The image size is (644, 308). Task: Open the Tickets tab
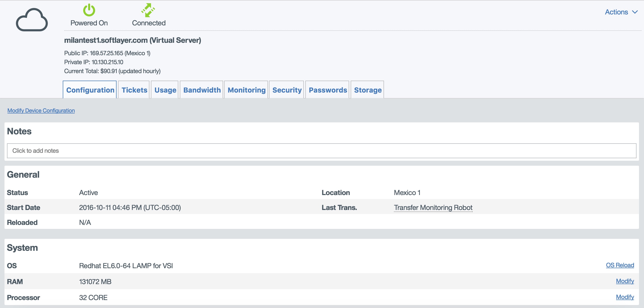point(134,90)
